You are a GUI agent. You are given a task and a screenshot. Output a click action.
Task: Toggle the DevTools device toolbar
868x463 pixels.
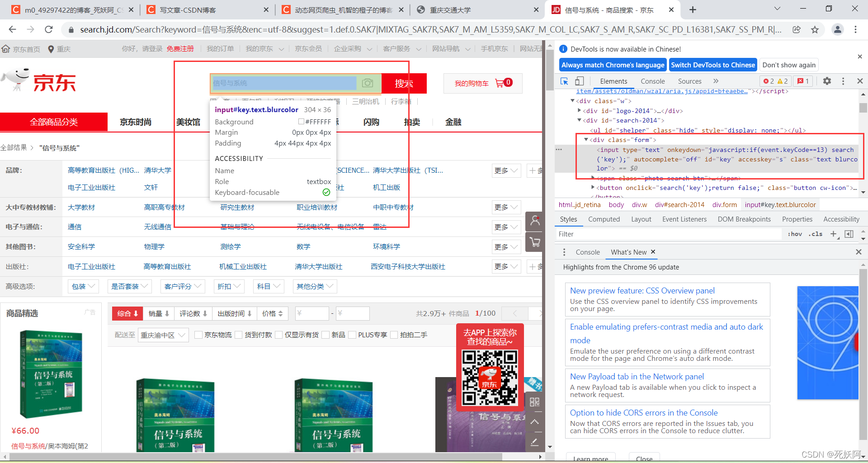pos(580,81)
